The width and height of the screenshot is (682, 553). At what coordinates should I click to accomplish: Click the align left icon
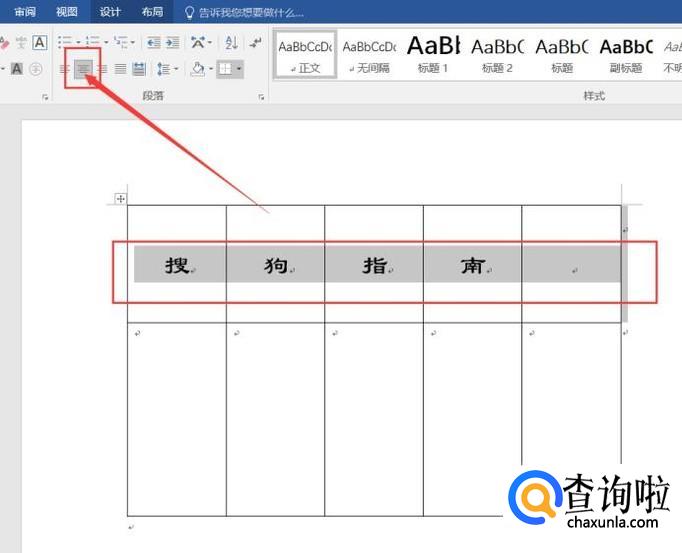tap(64, 69)
